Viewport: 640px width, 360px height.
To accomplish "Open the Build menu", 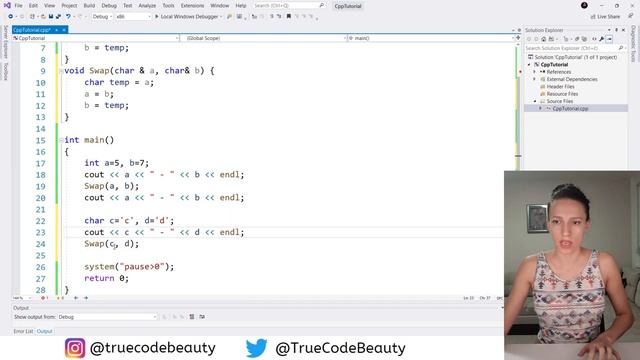I will 89,6.
